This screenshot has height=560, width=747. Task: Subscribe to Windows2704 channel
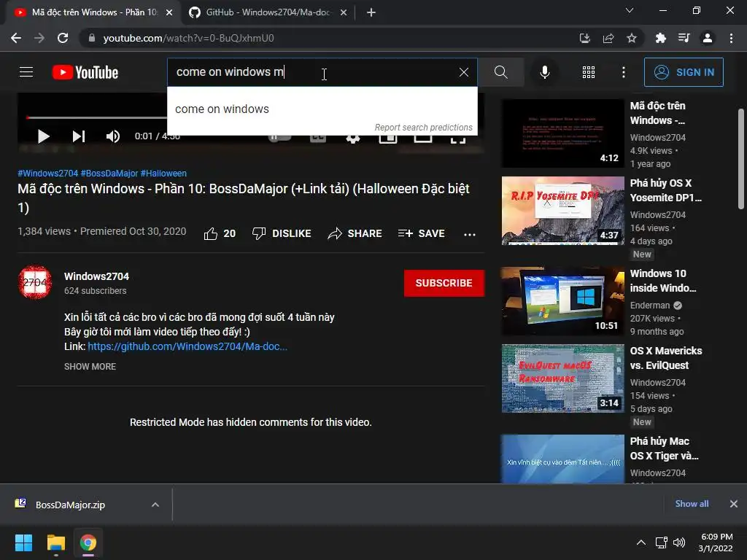444,283
